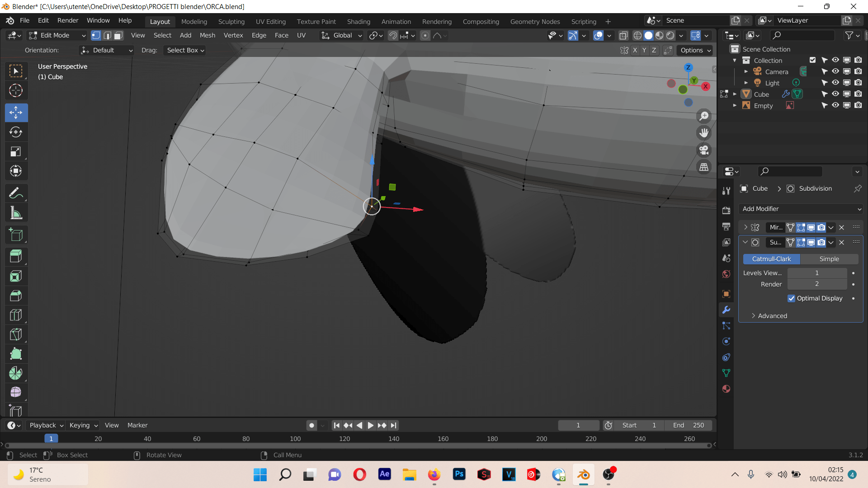Viewport: 868px width, 488px height.
Task: Expand the Mirror modifier panel
Action: tap(745, 227)
